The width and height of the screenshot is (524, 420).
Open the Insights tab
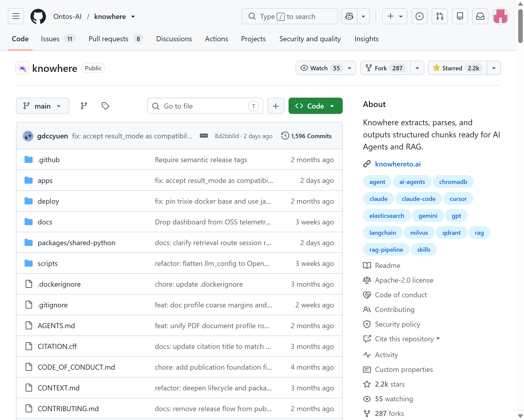pos(366,39)
